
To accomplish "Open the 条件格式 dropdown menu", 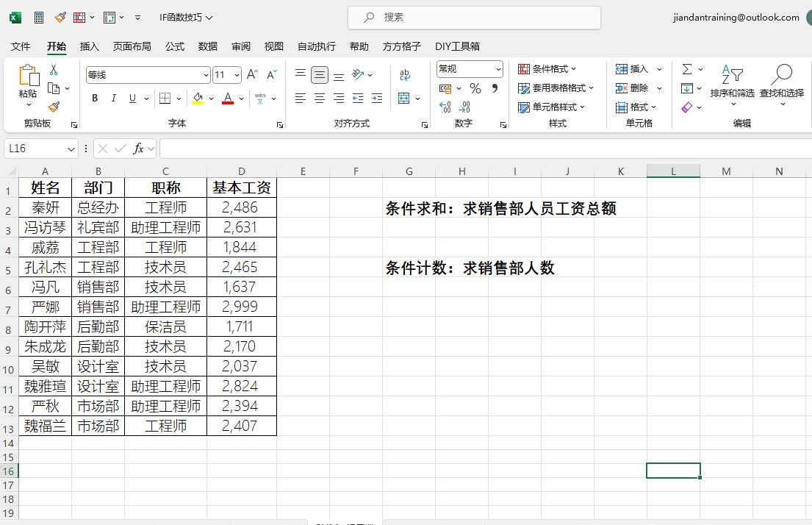I will [547, 69].
